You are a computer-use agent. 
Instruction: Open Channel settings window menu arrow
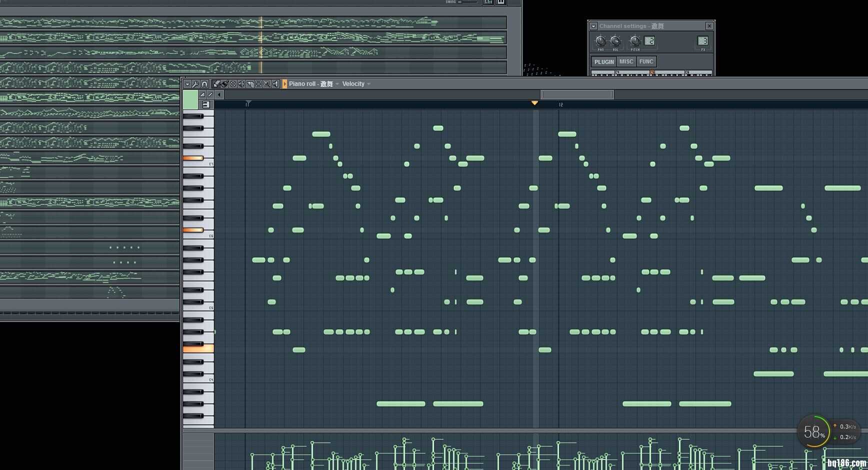[593, 26]
